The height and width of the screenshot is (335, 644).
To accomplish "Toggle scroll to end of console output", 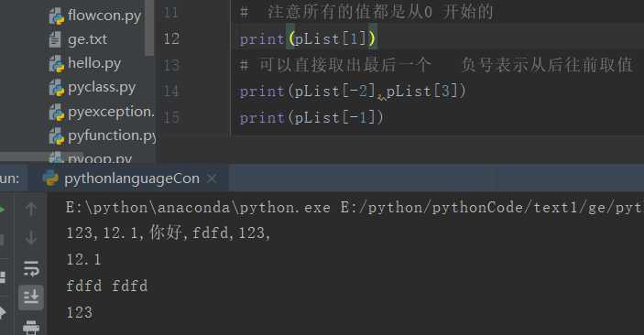I will [31, 297].
